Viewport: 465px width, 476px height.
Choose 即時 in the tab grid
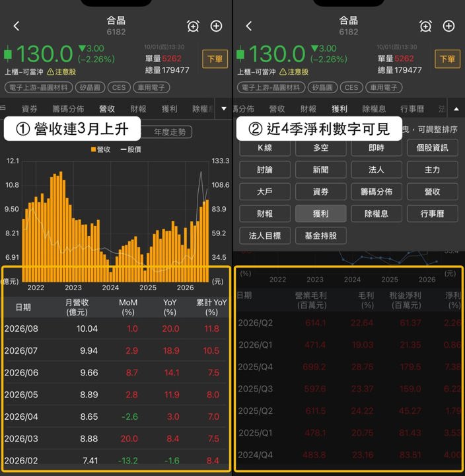[x=376, y=148]
